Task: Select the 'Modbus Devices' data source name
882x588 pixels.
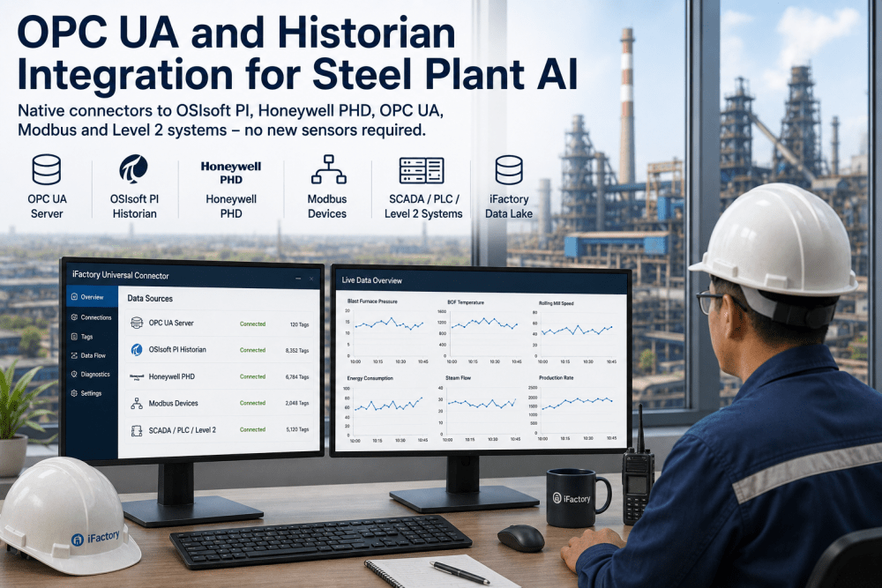Action: click(173, 404)
